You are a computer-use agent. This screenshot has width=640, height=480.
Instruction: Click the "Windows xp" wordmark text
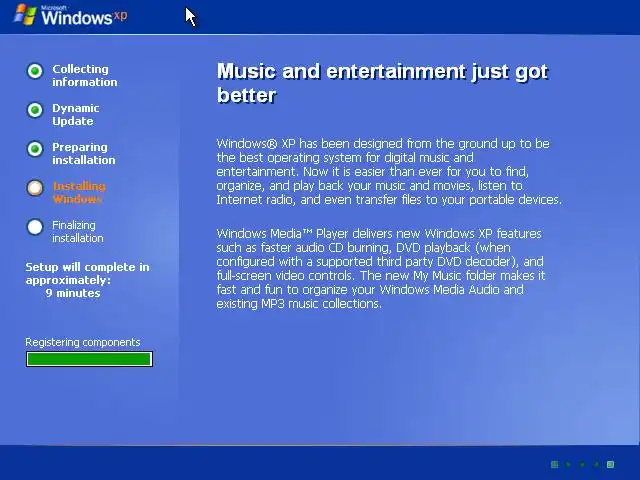coord(84,17)
